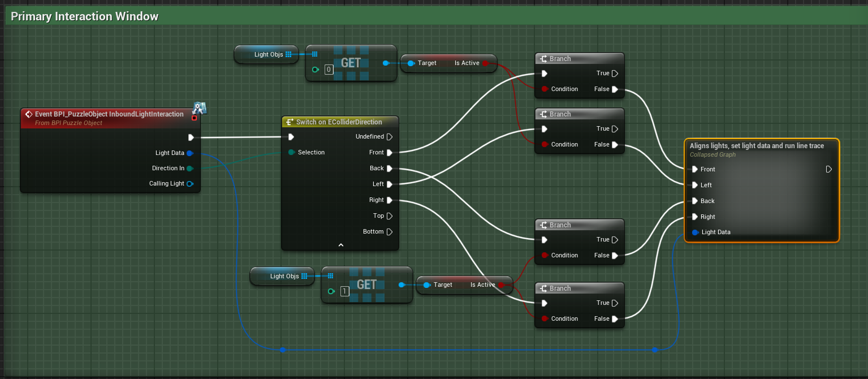Viewport: 868px width, 379px height.
Task: Select the Aligns lights collapsed graph node title
Action: (x=757, y=146)
